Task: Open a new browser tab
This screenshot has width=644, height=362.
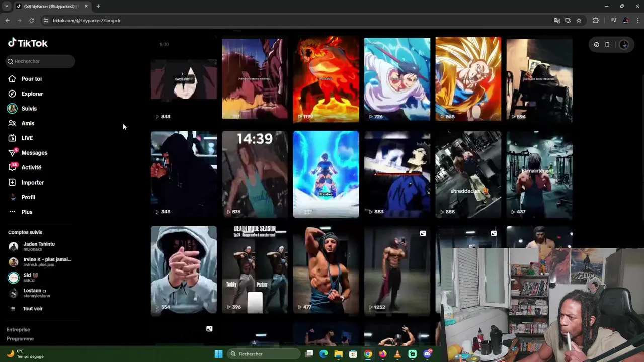Action: coord(98,6)
